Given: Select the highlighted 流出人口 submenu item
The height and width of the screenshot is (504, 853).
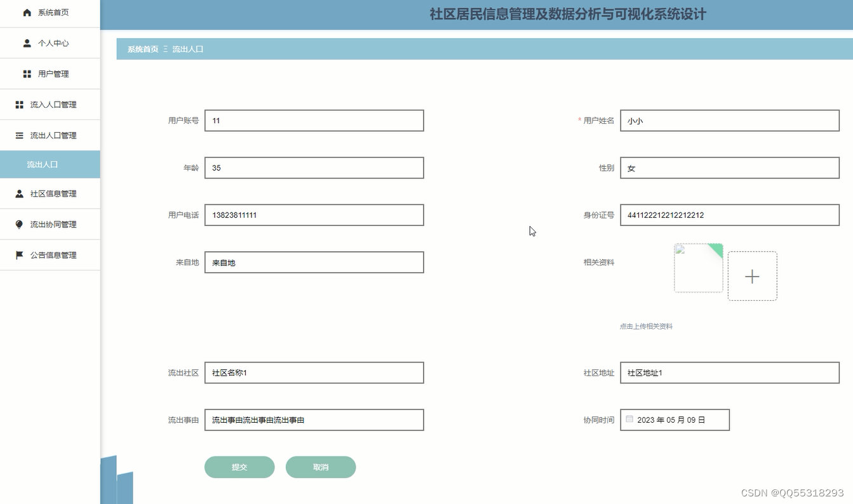Looking at the screenshot, I should 50,164.
